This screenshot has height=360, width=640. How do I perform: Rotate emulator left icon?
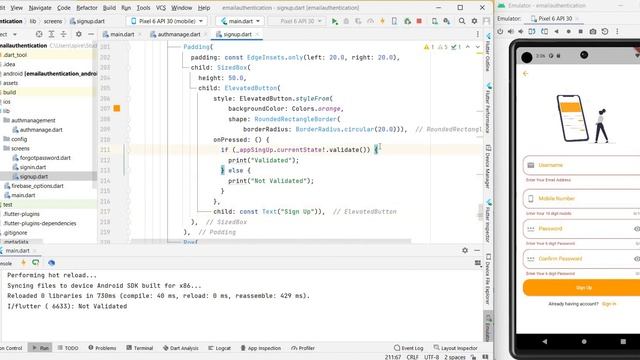pyautogui.click(x=532, y=31)
